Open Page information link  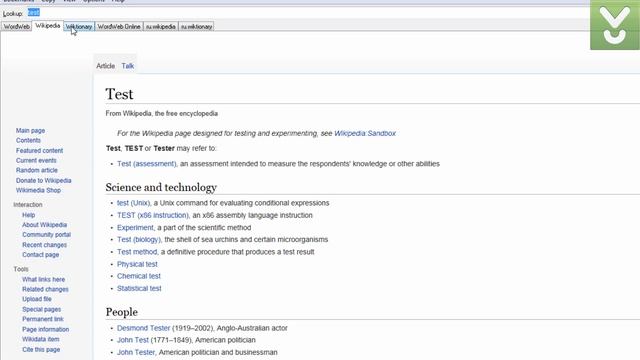[x=45, y=329]
